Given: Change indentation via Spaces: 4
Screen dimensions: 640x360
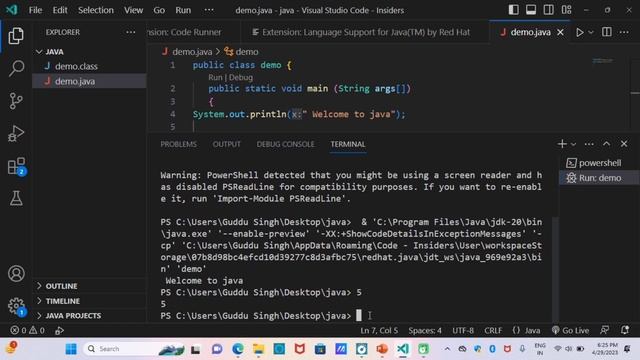Looking at the screenshot, I should (425, 330).
